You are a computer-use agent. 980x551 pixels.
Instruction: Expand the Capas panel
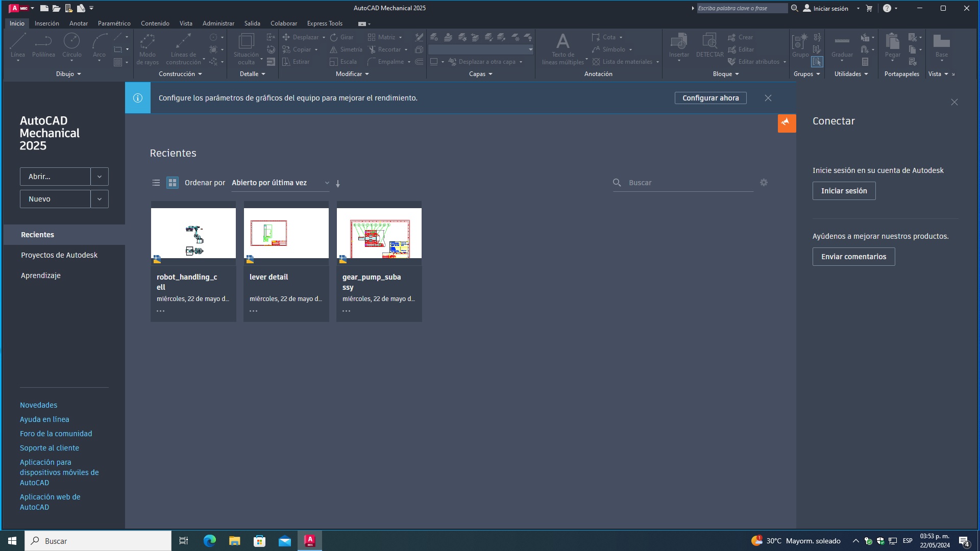480,74
